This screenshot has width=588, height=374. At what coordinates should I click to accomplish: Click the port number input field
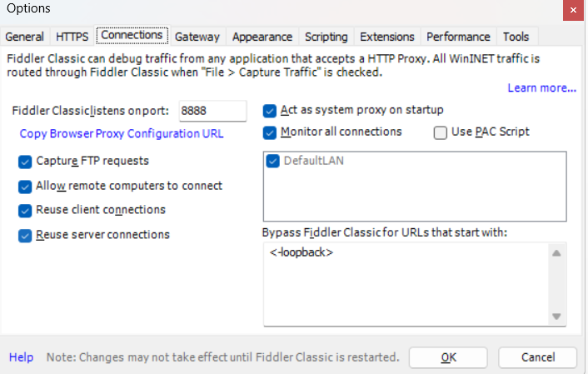[212, 111]
